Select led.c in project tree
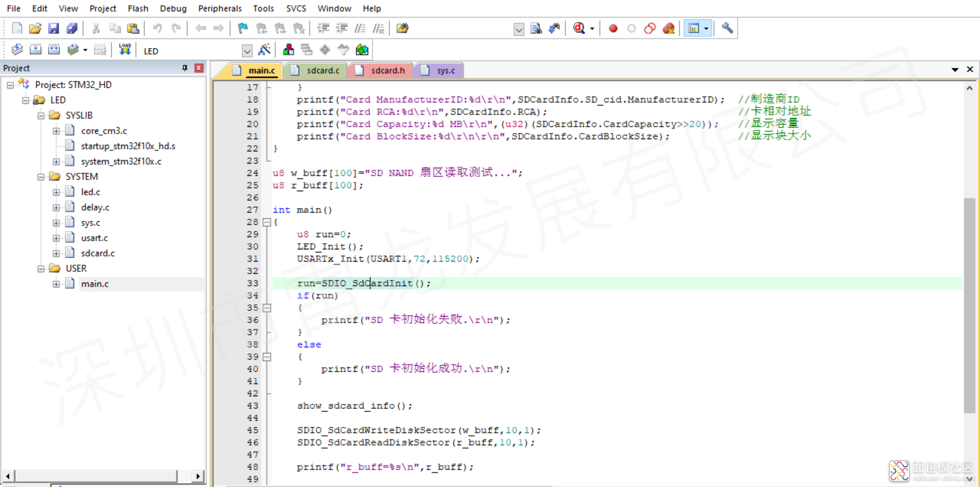Image resolution: width=980 pixels, height=487 pixels. pyautogui.click(x=90, y=192)
